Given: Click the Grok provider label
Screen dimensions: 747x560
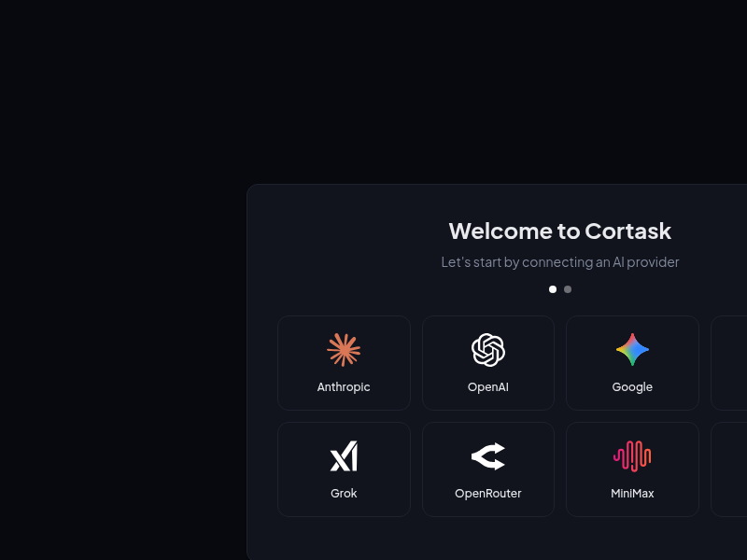Looking at the screenshot, I should tap(344, 494).
